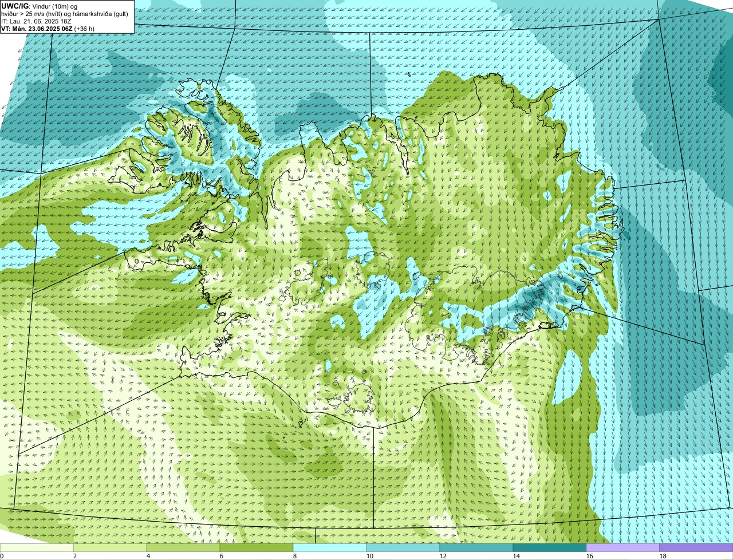Click the legend scale label "10"

tap(370, 556)
